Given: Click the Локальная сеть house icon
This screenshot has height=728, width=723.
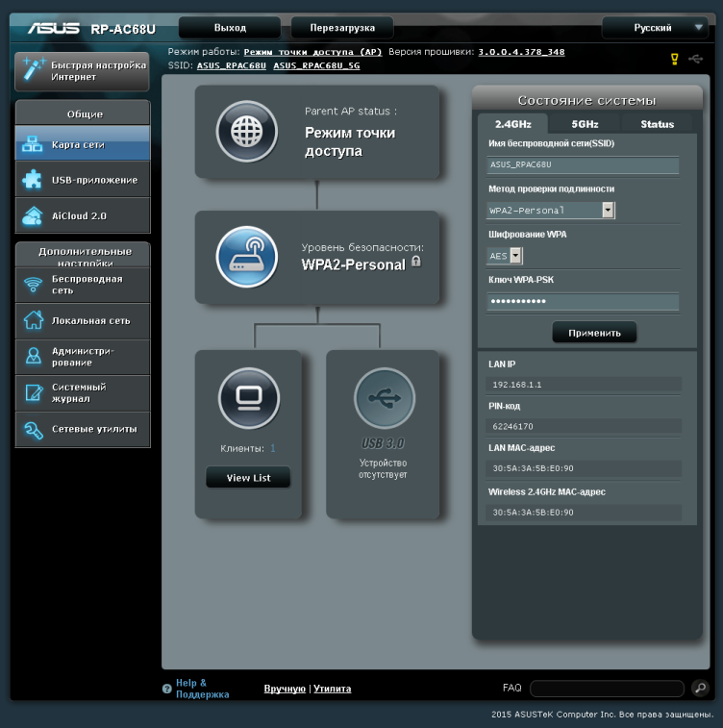Looking at the screenshot, I should pyautogui.click(x=34, y=320).
